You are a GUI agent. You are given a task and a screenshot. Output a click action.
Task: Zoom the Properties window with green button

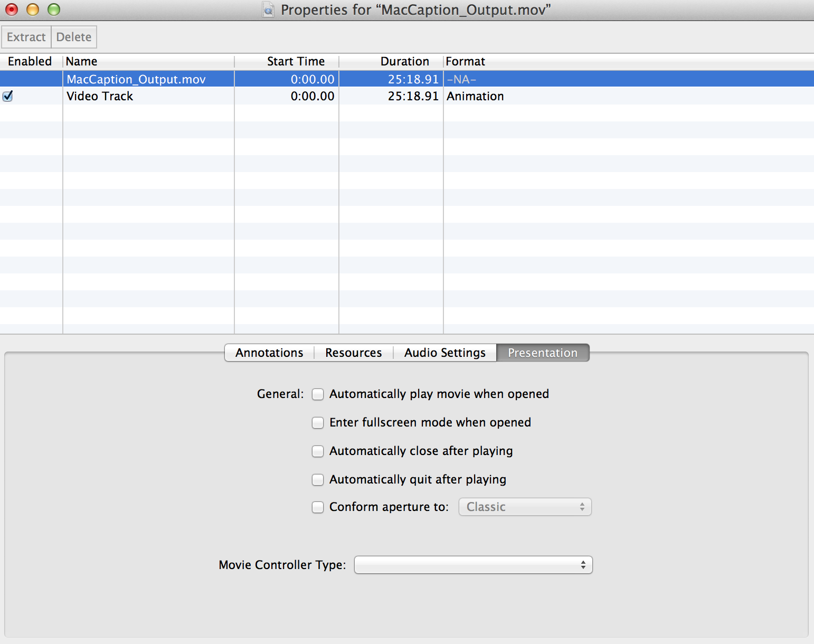click(x=54, y=10)
